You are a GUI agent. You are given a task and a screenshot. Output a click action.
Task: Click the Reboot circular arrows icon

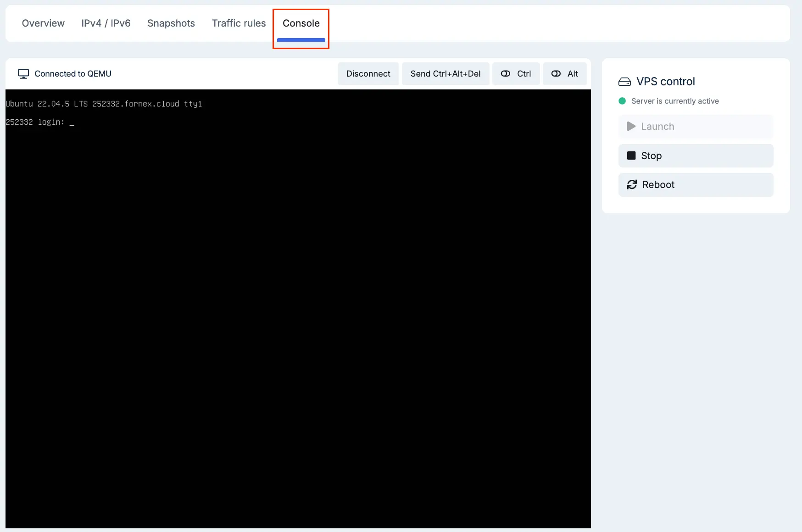[632, 184]
